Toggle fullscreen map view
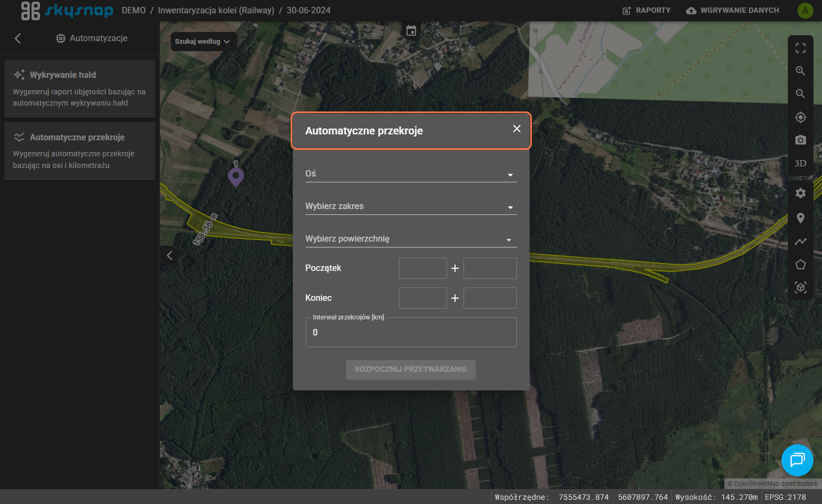 (800, 48)
